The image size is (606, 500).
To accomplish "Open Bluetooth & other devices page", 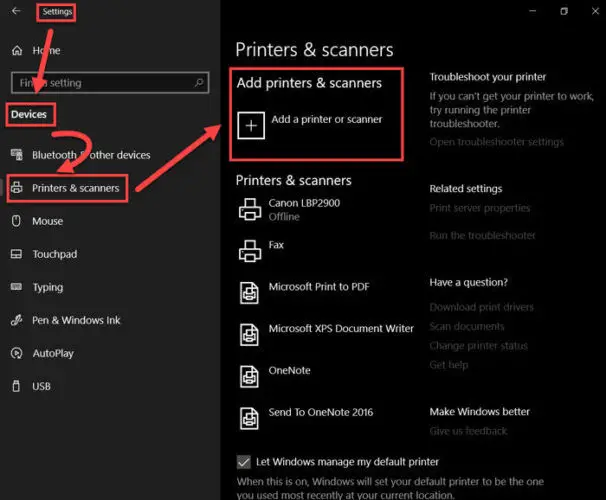I will point(91,155).
